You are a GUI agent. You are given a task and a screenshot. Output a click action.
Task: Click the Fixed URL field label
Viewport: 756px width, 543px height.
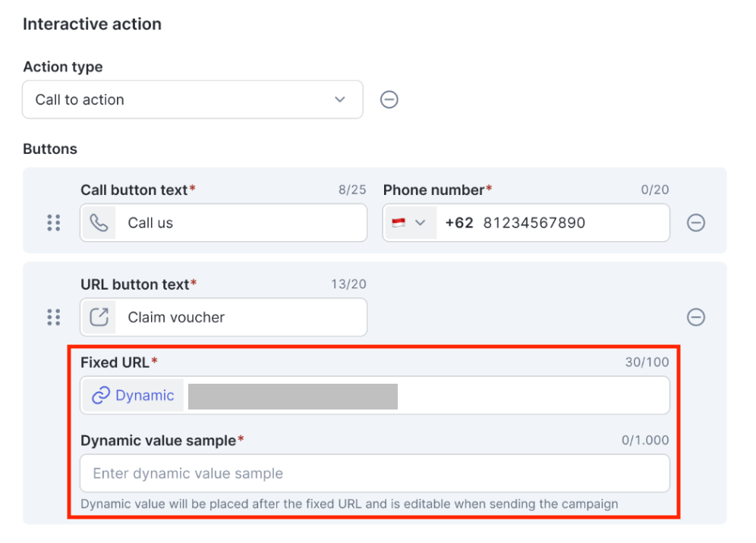pos(115,363)
